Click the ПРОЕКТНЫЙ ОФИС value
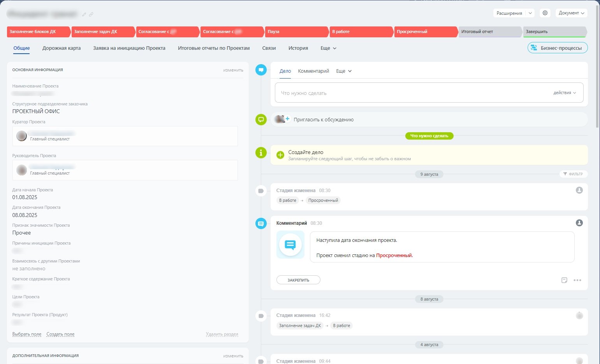 36,111
